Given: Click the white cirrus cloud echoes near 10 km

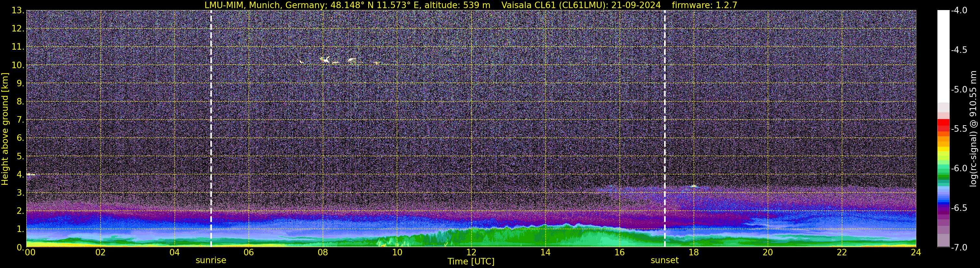Looking at the screenshot, I should click(340, 60).
